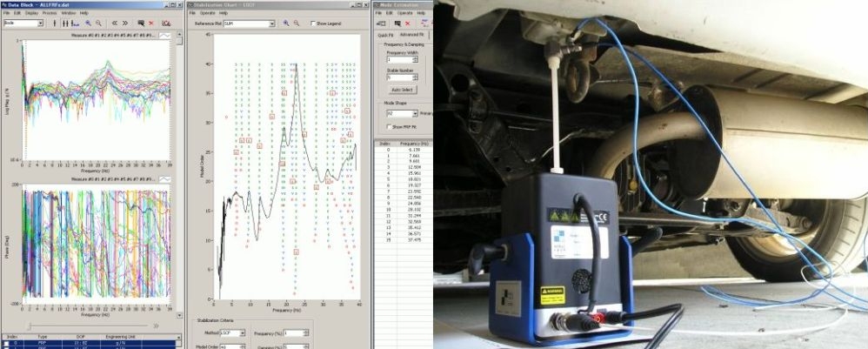Click the blue-red chart icon in Mode Estimation toolbar
868x349 pixels.
click(424, 23)
